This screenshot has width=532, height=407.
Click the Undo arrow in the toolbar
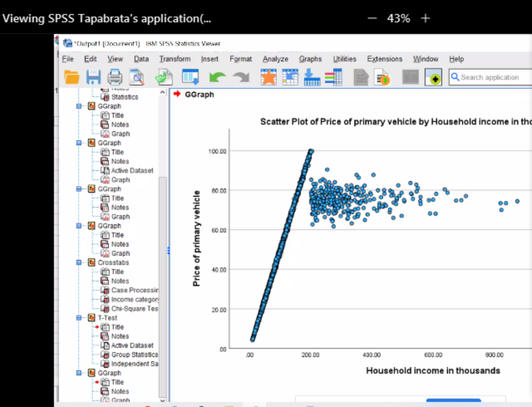[x=217, y=77]
